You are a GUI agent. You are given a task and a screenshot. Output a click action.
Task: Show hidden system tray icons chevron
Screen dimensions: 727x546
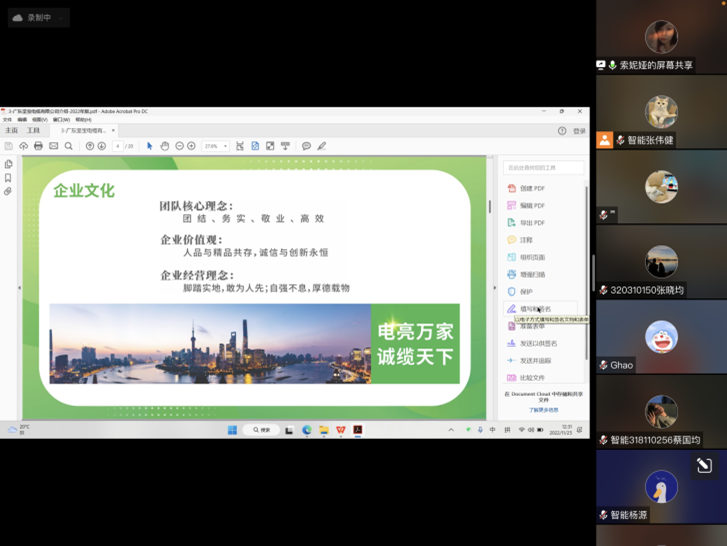point(451,430)
